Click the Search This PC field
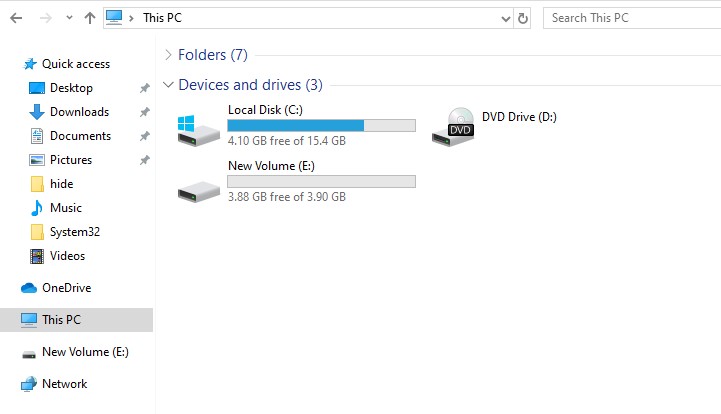The height and width of the screenshot is (414, 721). (x=630, y=18)
